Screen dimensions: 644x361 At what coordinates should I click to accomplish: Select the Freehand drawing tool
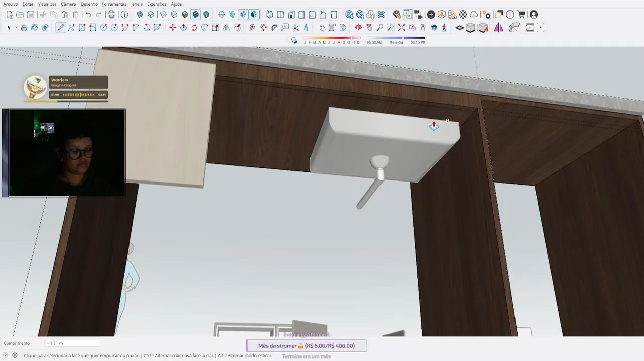[71, 28]
